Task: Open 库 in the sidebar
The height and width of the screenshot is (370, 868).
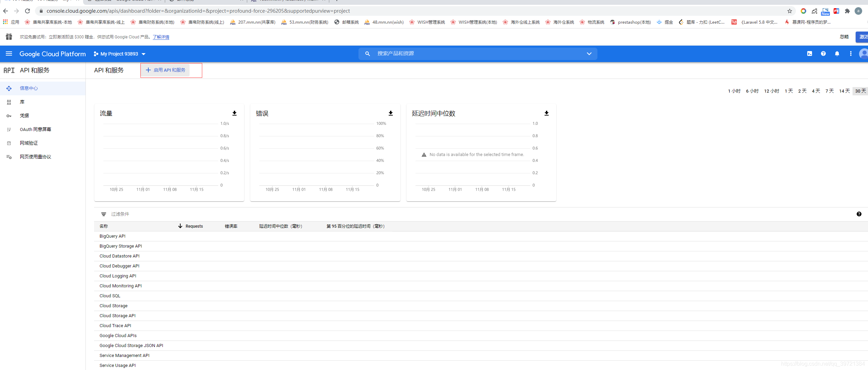Action: click(x=43, y=102)
